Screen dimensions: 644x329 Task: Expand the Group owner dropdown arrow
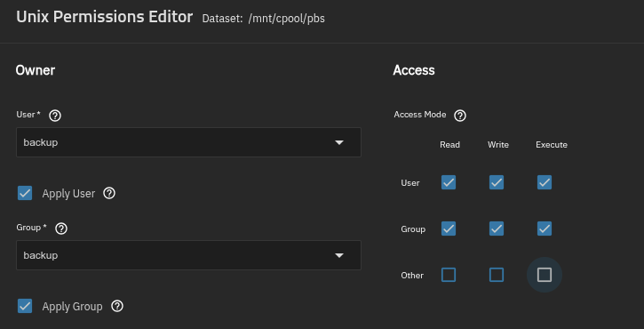point(339,255)
